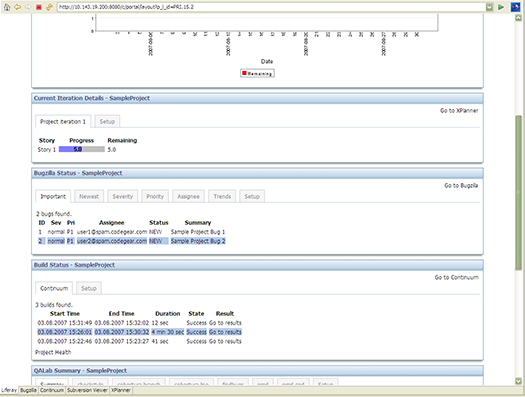
Task: Open Go to results for 15:22:46 build
Action: point(225,341)
